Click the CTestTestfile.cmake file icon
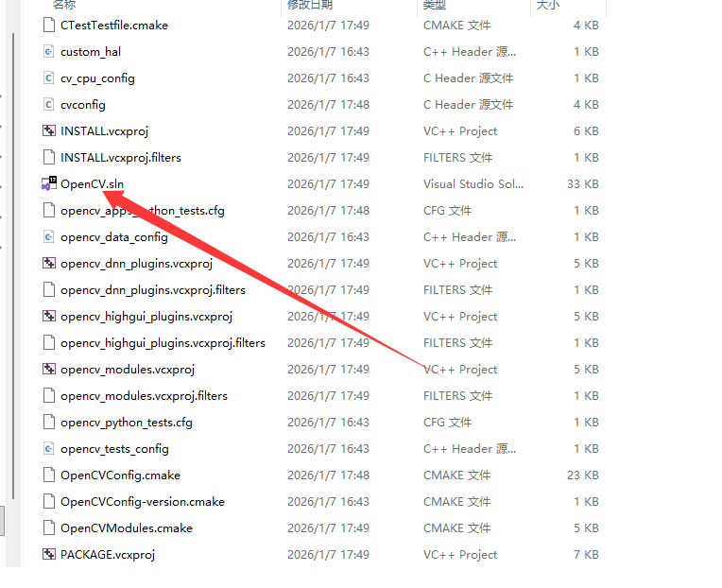Viewport: 722px width, 588px height. pyautogui.click(x=49, y=25)
